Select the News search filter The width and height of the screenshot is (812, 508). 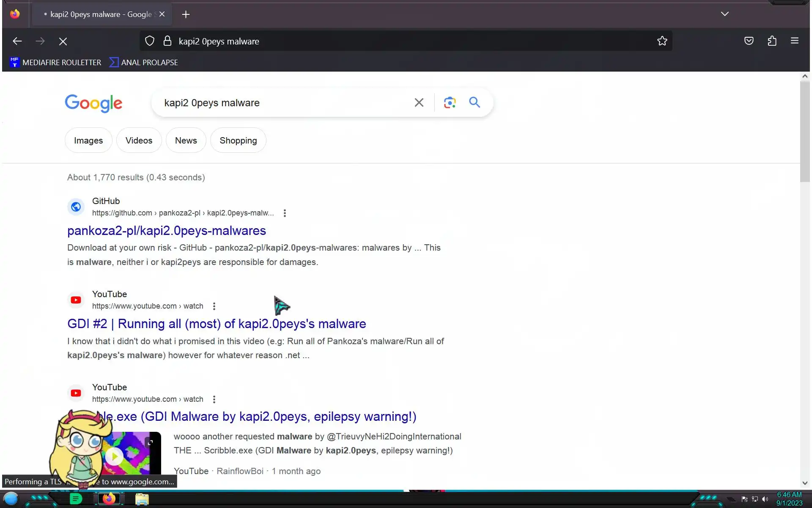click(x=186, y=141)
